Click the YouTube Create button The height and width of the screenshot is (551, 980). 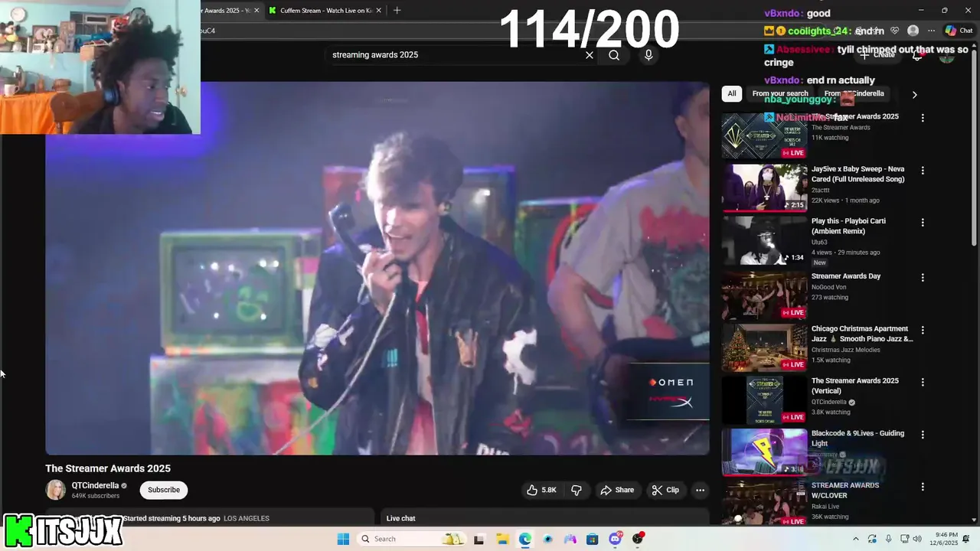(x=877, y=55)
